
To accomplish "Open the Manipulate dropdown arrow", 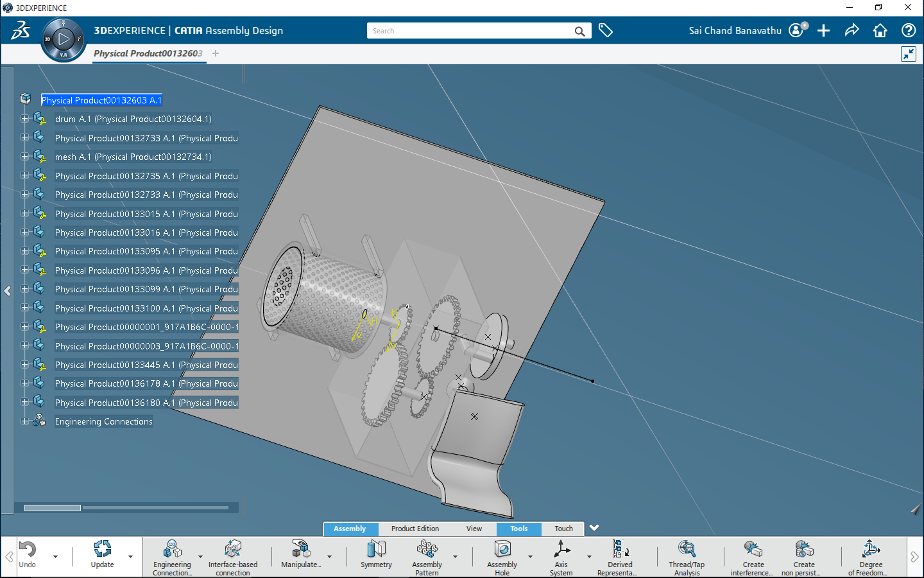I will [329, 557].
